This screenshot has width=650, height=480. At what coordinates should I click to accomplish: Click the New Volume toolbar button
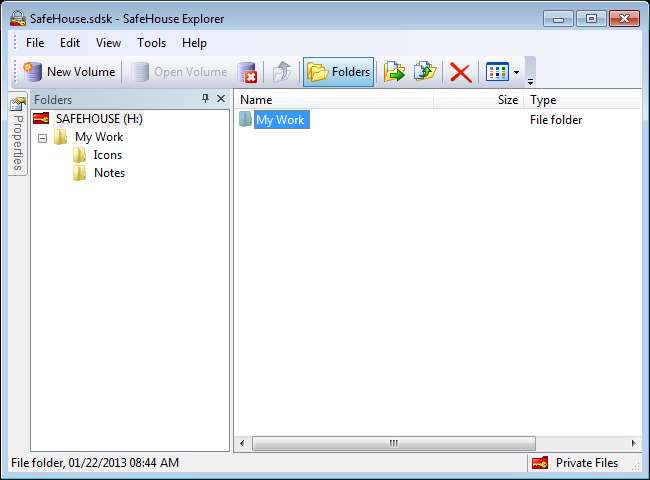pyautogui.click(x=70, y=72)
